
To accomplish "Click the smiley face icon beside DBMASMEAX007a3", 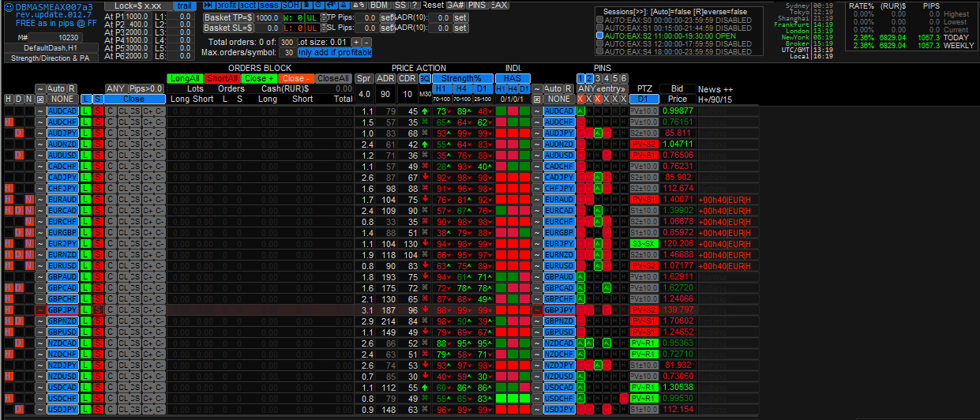I will (8, 6).
